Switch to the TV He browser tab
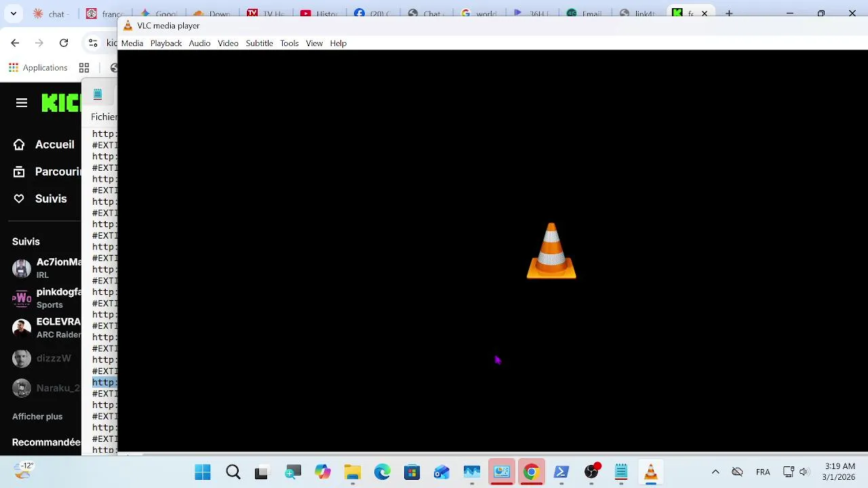The height and width of the screenshot is (488, 868). pyautogui.click(x=265, y=14)
